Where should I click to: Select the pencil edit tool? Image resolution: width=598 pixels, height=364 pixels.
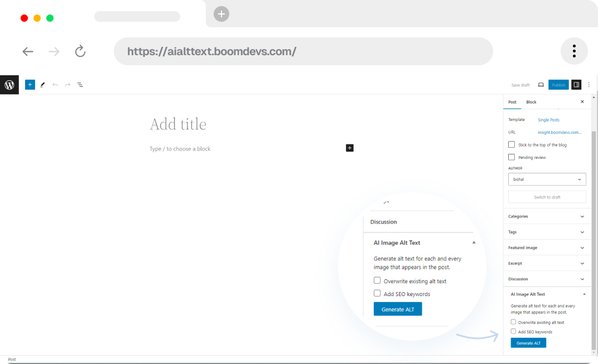pos(42,85)
